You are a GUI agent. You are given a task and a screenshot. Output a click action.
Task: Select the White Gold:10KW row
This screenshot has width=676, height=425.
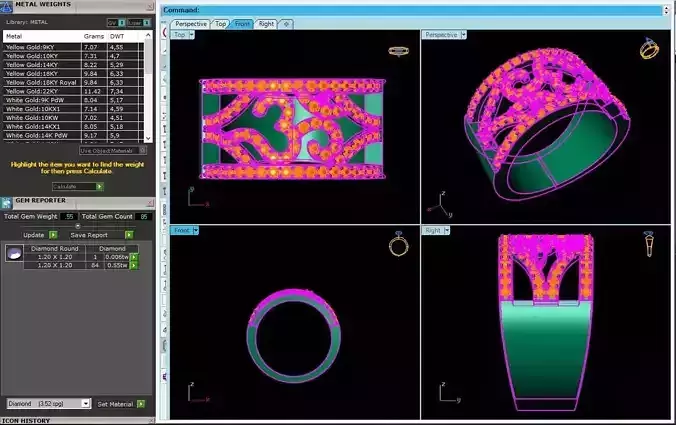click(x=73, y=118)
